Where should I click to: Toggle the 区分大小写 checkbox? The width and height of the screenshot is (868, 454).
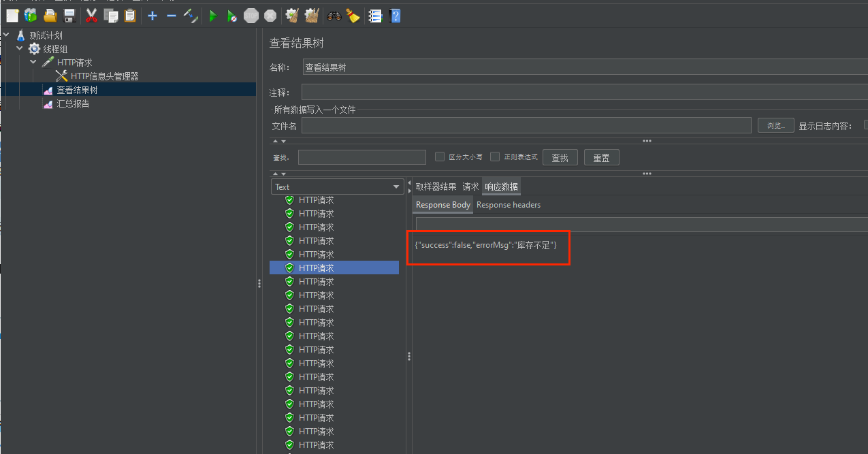440,157
